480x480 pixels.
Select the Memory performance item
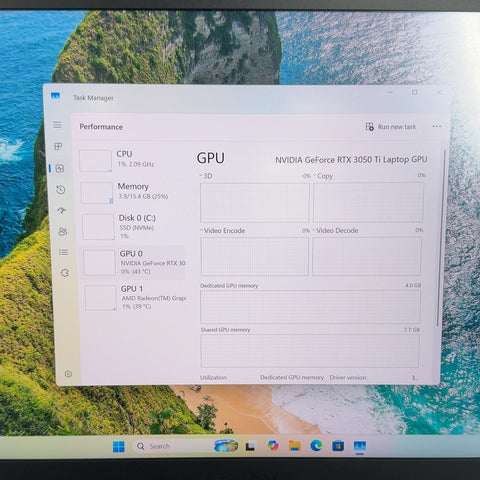131,192
